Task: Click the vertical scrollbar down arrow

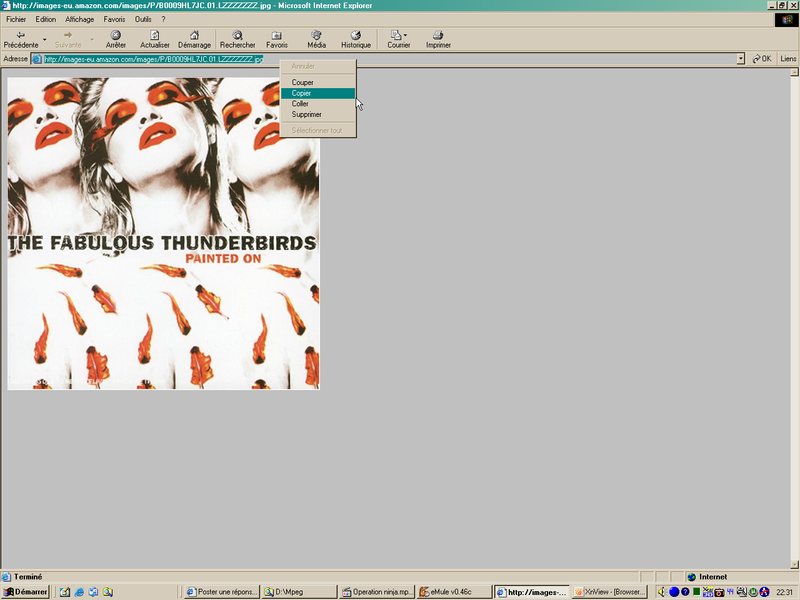Action: [794, 564]
